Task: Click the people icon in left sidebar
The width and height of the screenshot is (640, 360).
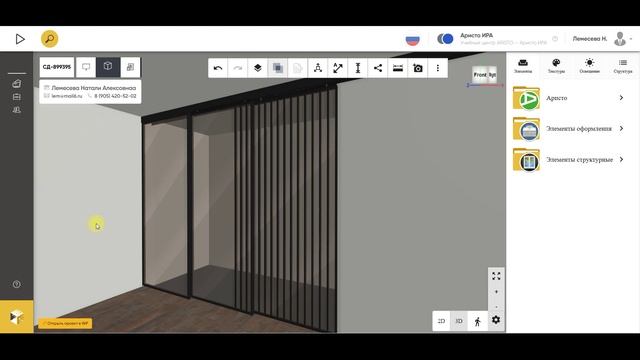Action: tap(17, 110)
